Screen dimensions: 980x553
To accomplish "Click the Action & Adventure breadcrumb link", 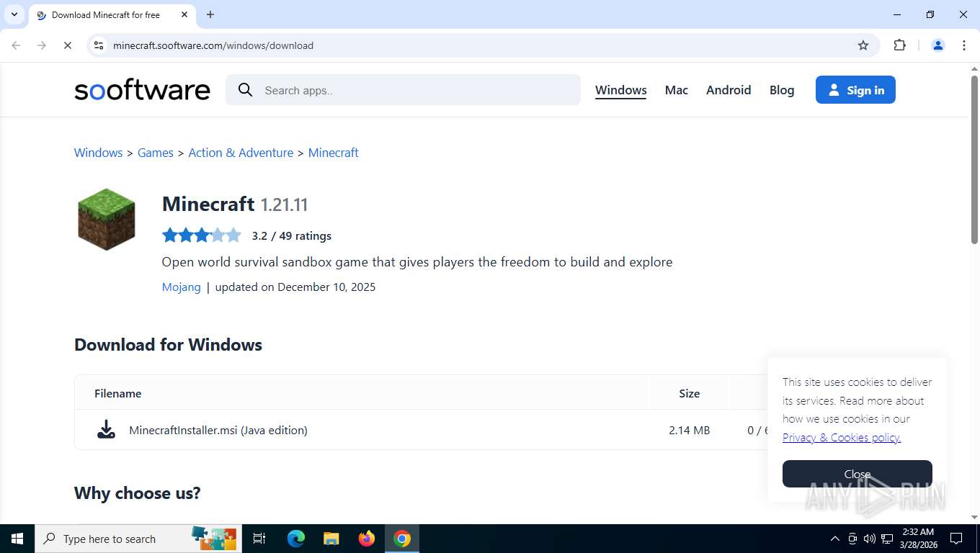I will point(241,153).
